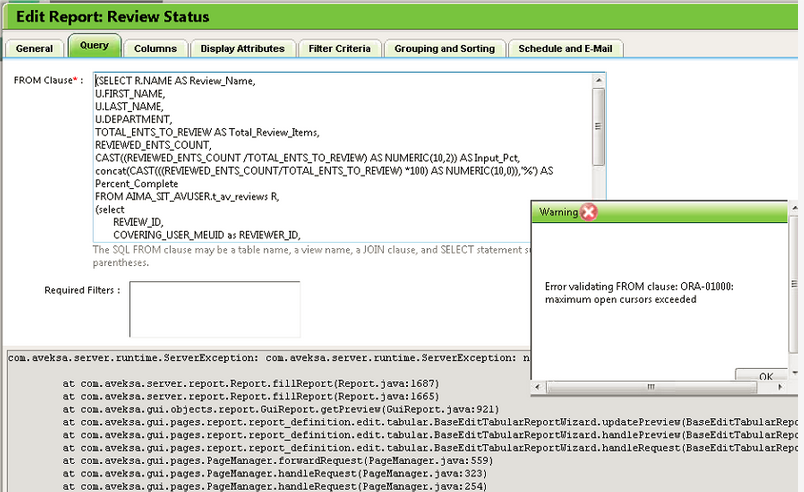The height and width of the screenshot is (492, 804).
Task: Go to the Display Attributes tab
Action: (x=242, y=48)
